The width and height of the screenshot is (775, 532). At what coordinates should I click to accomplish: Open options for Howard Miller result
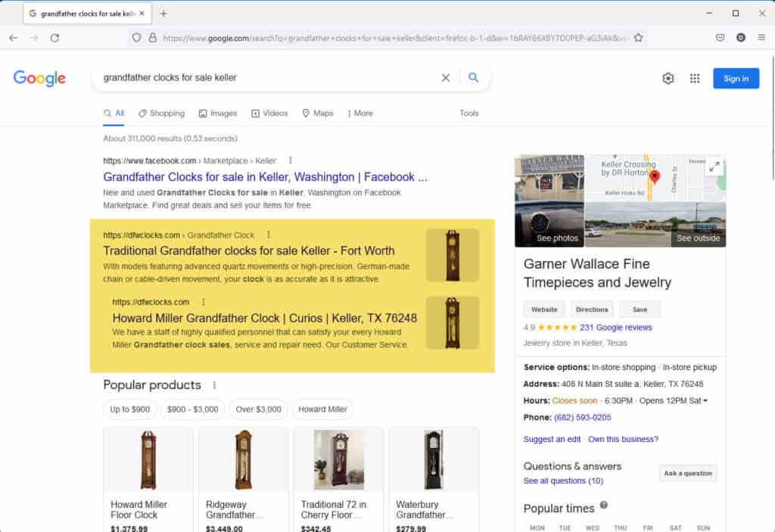click(x=203, y=302)
